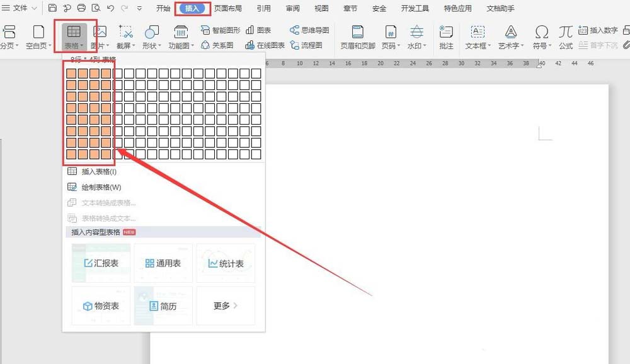Click 更多 to see more table templates
The width and height of the screenshot is (630, 364).
tap(225, 306)
